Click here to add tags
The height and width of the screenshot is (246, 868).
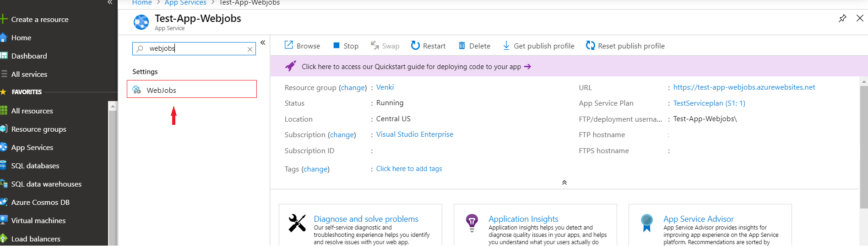click(x=409, y=169)
